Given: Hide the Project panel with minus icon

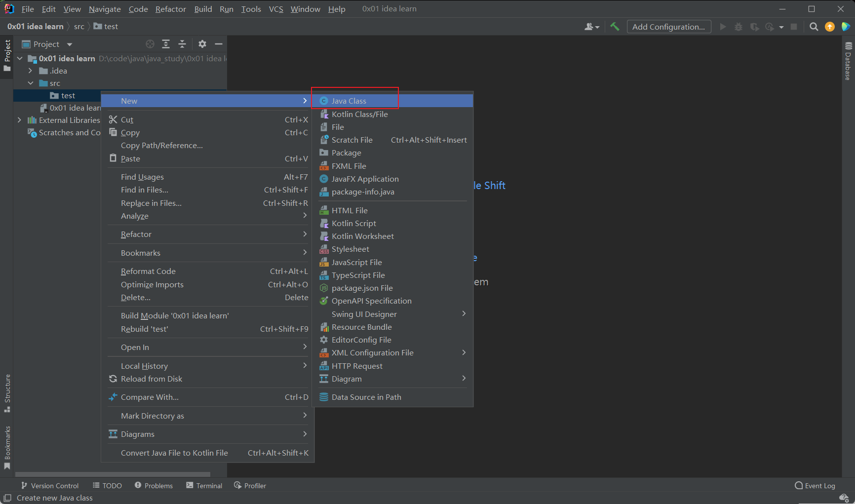Looking at the screenshot, I should [219, 44].
